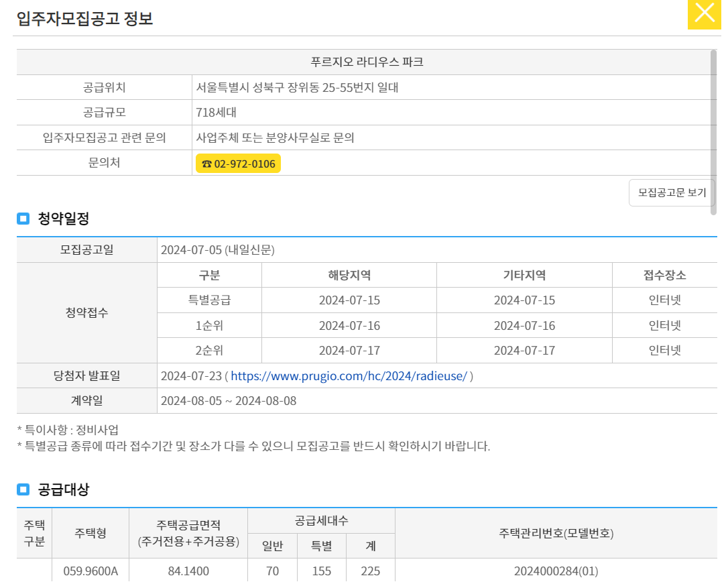
Task: Select the 1순위 subscription row
Action: click(208, 325)
